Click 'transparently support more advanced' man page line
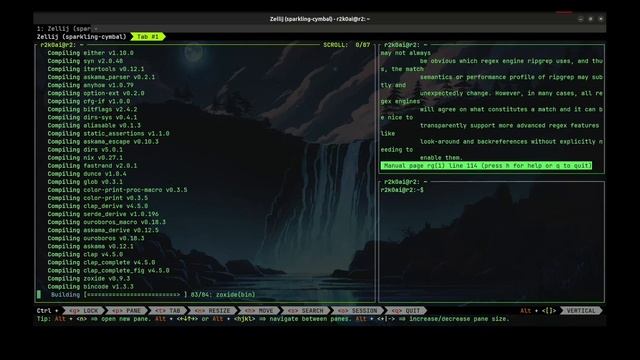Image resolution: width=640 pixels, height=360 pixels. tap(509, 126)
